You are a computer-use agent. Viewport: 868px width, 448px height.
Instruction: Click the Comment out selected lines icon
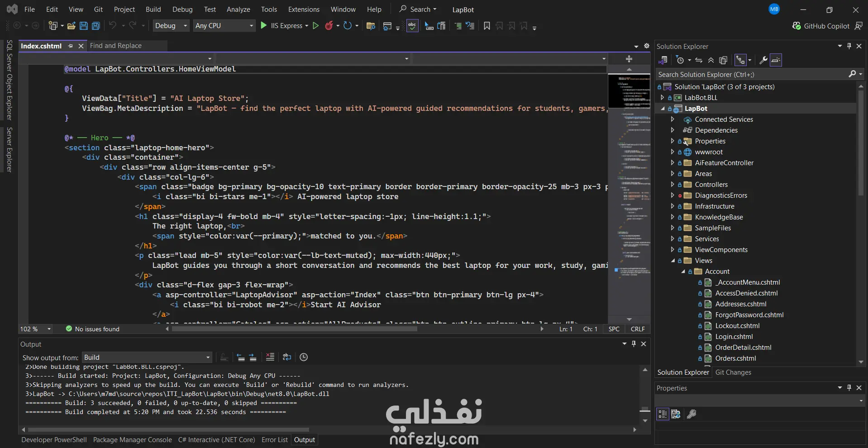click(458, 26)
